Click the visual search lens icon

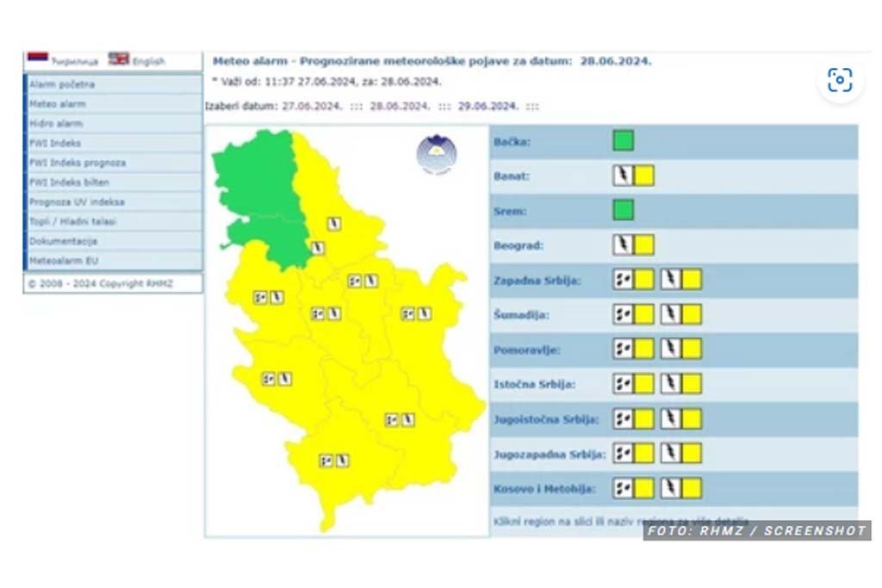point(839,80)
